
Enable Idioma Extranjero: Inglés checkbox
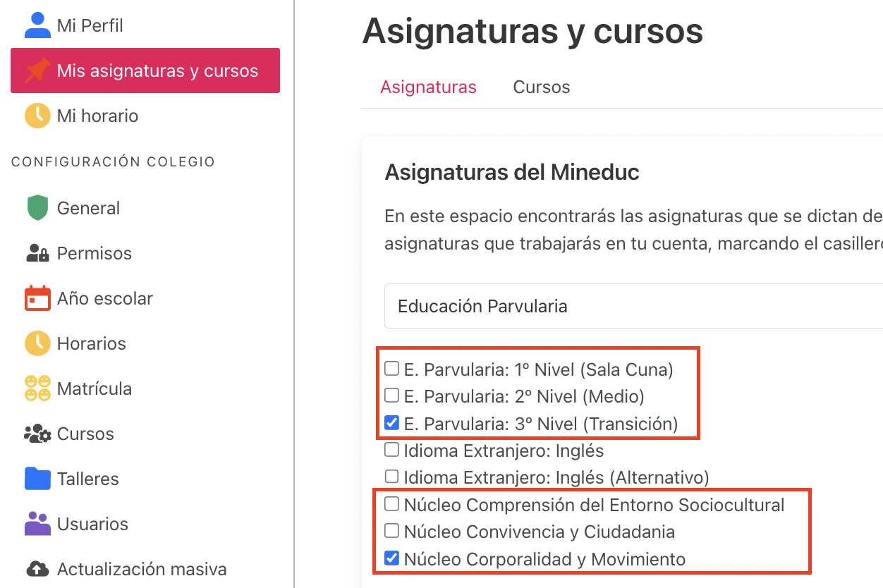click(391, 449)
